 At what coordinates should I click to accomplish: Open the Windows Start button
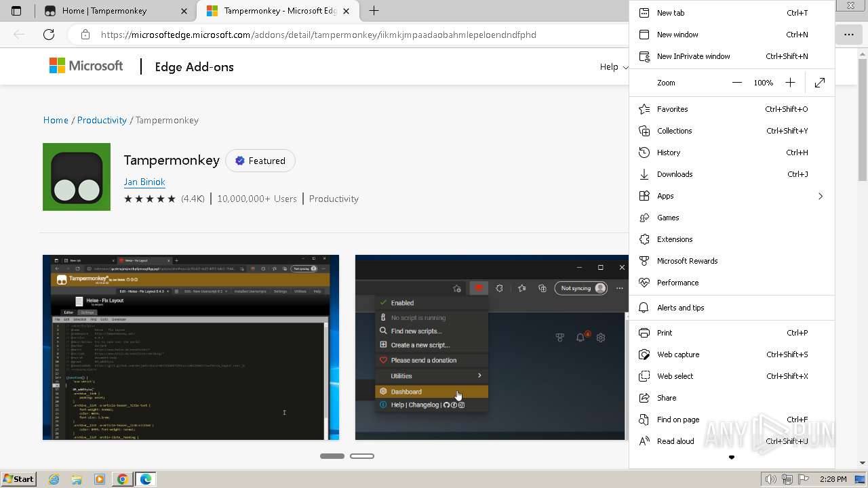point(19,479)
